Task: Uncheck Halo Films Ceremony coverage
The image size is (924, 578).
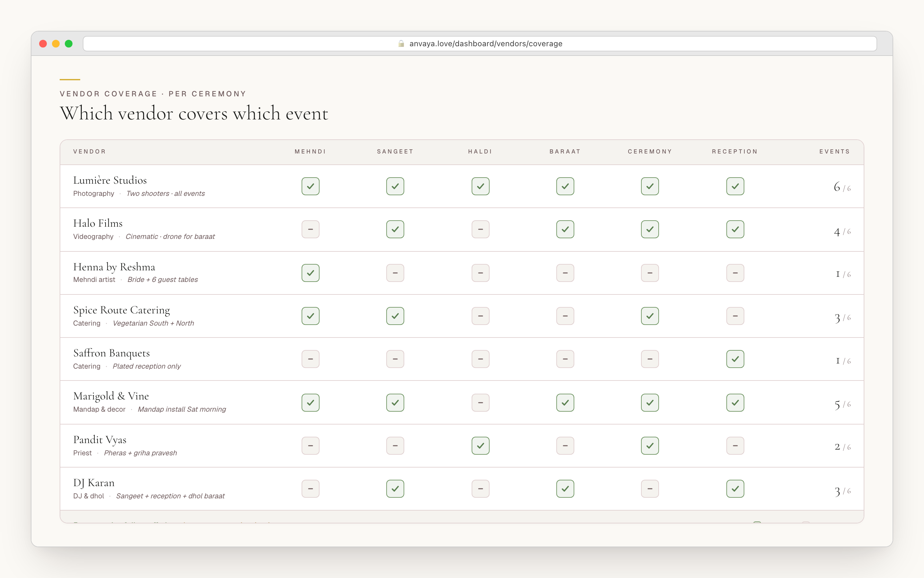Action: pos(650,229)
